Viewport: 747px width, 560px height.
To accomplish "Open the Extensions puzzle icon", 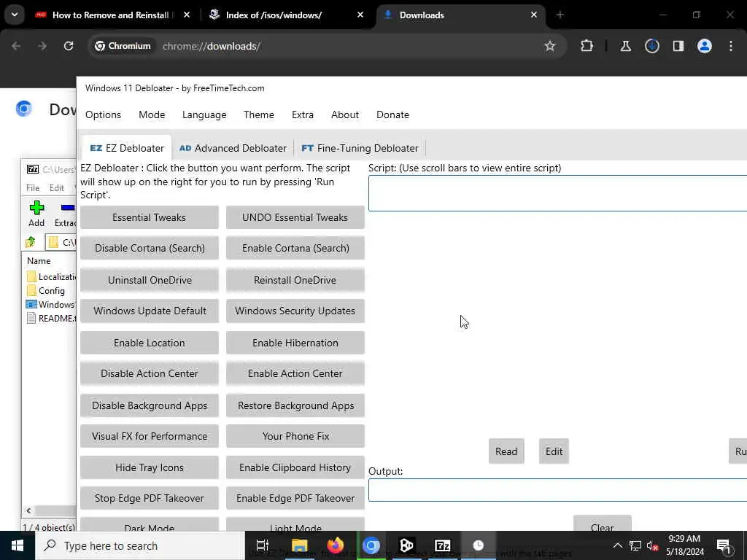I will (587, 46).
